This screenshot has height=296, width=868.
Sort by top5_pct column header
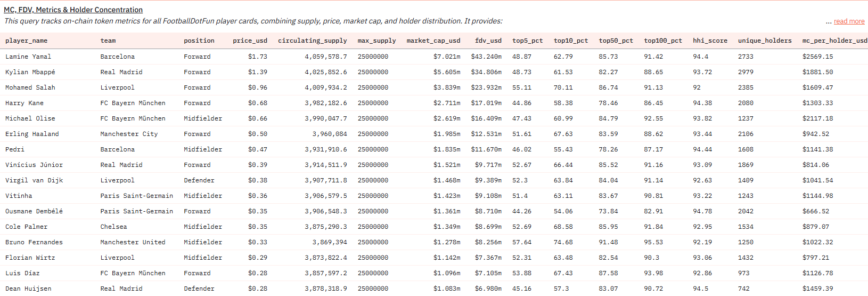tap(527, 41)
